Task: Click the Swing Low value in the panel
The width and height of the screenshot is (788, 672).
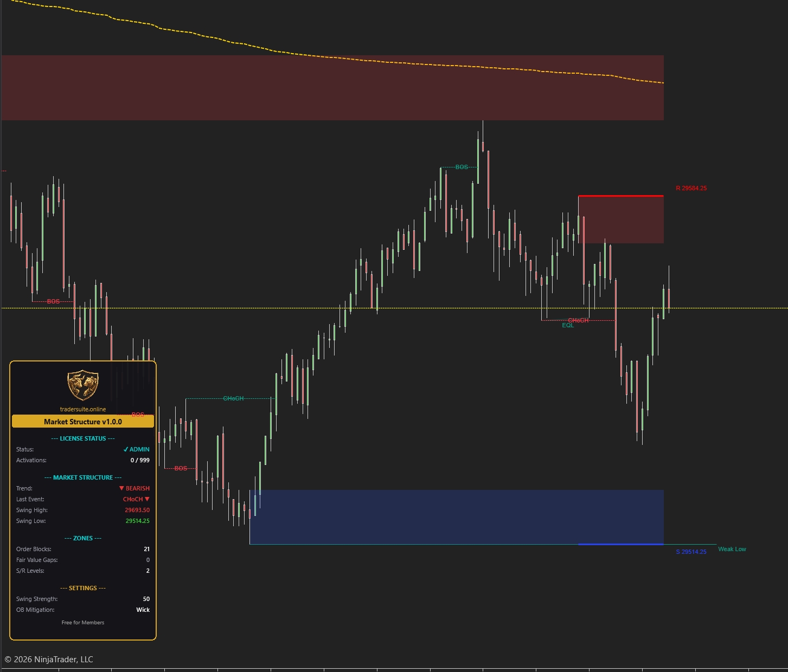Action: click(137, 521)
